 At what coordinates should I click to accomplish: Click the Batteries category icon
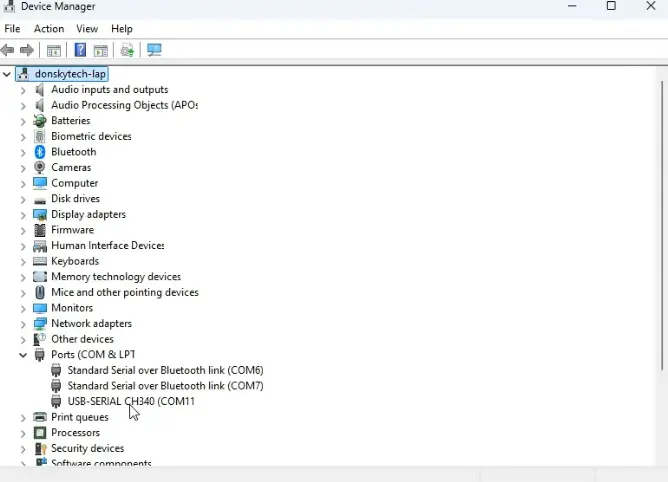pos(40,121)
